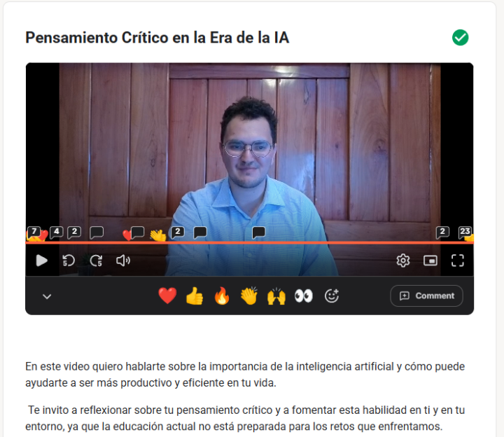504x437 pixels.
Task: Open the 2-comment marker left of 23
Action: point(442,232)
